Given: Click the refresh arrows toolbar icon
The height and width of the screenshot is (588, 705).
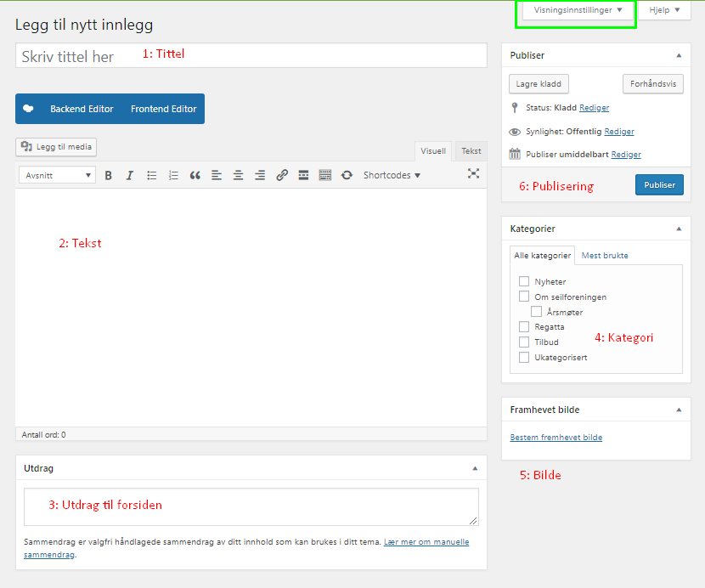Looking at the screenshot, I should (x=347, y=175).
